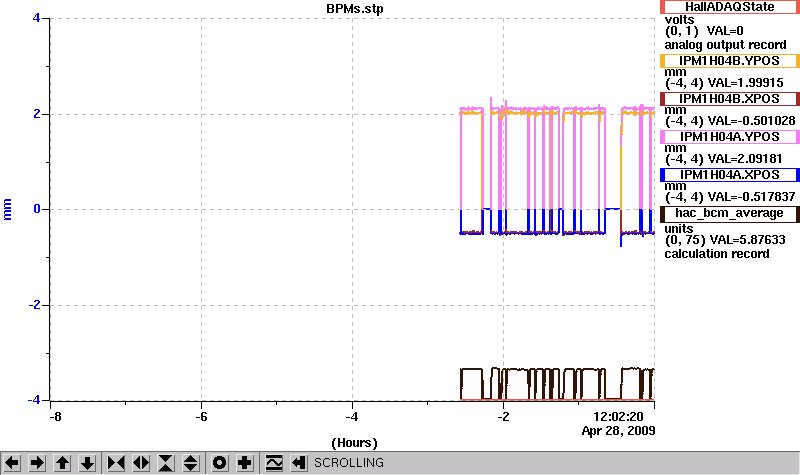Click the VAL=1.99915 reading
This screenshot has height=475, width=800.
point(745,83)
